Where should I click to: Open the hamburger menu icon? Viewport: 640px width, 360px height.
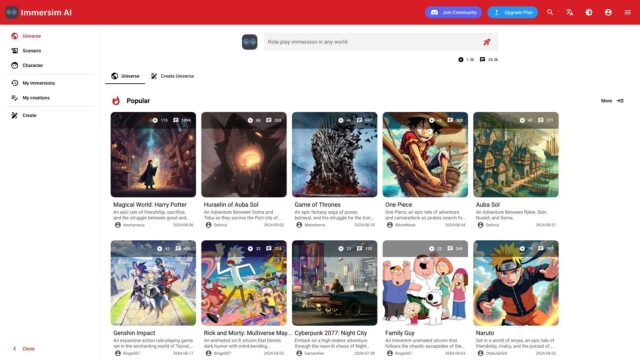[628, 12]
